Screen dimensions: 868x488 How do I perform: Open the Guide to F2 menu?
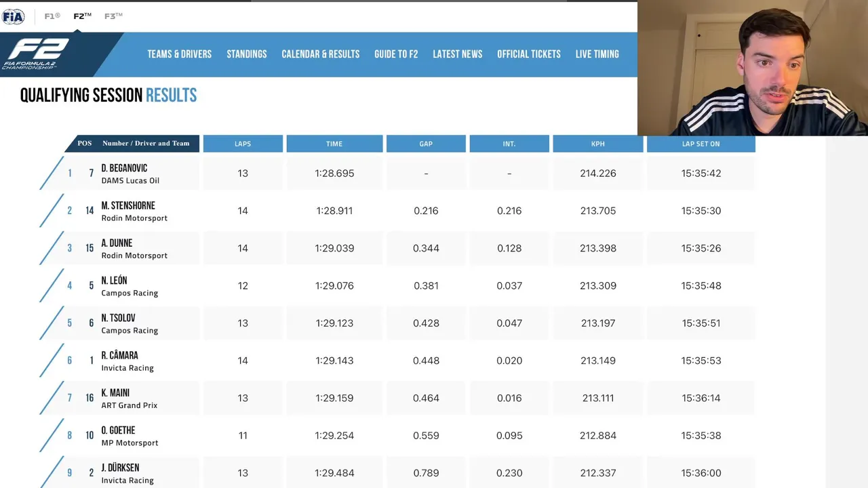coord(396,54)
